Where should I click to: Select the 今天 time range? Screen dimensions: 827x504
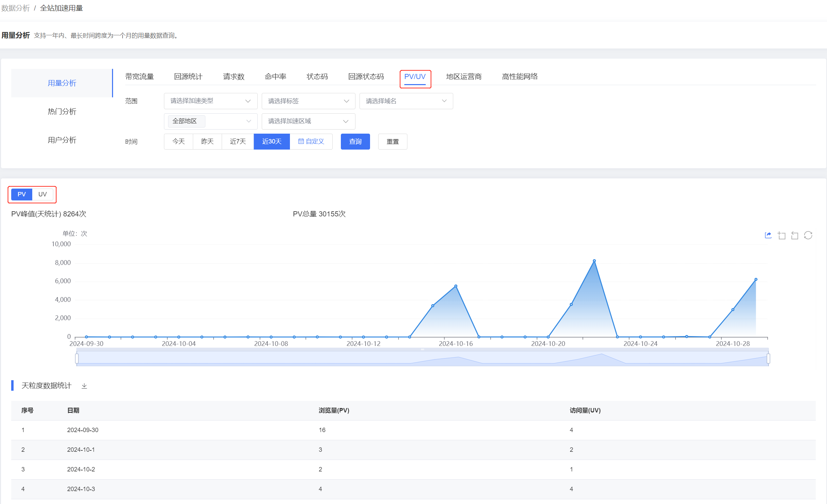(x=179, y=141)
